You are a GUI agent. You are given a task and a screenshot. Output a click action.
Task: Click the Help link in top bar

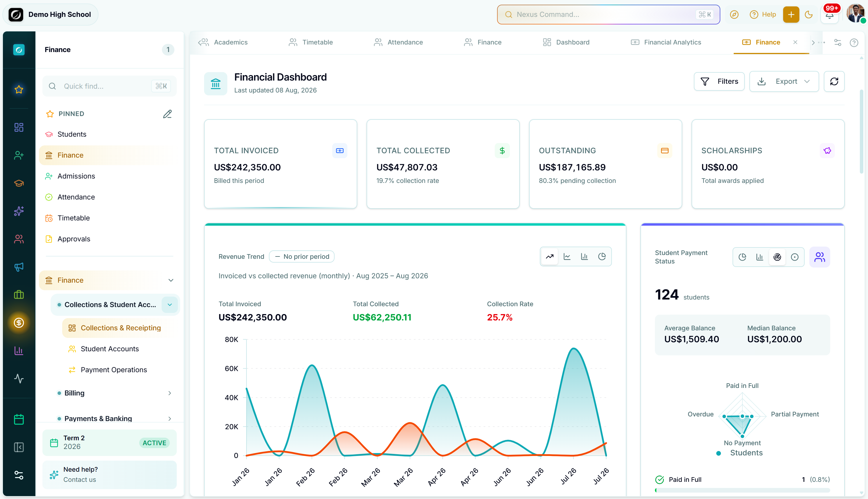click(x=763, y=15)
